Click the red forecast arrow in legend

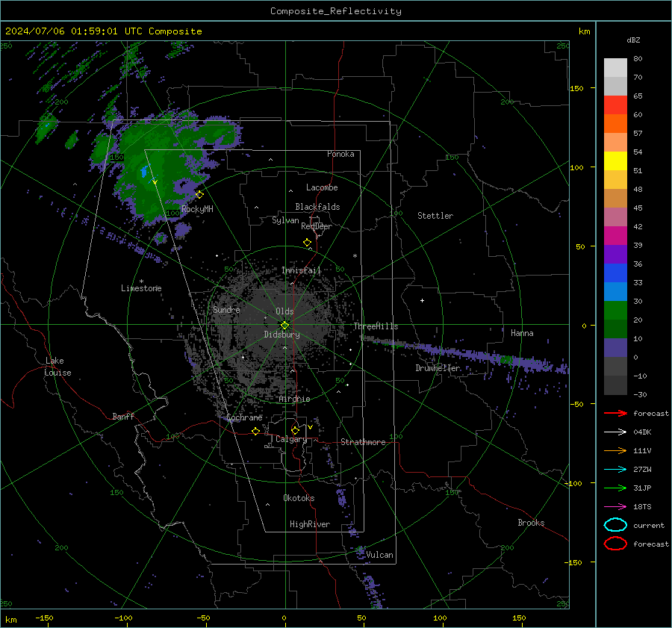click(615, 413)
